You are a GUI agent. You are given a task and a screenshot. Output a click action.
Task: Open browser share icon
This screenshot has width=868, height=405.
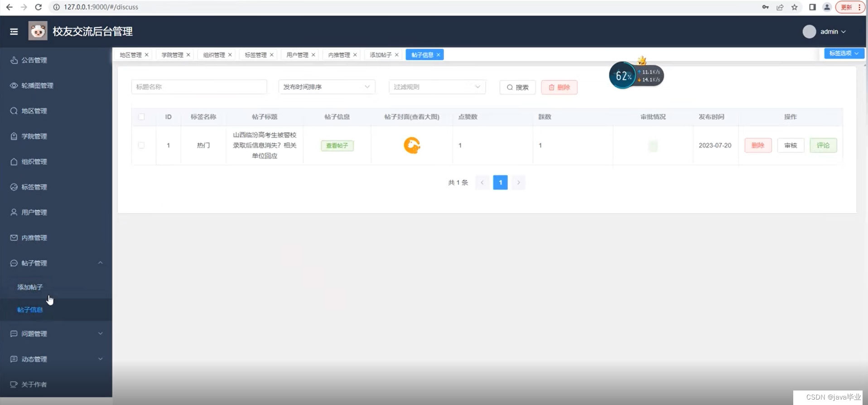tap(780, 7)
